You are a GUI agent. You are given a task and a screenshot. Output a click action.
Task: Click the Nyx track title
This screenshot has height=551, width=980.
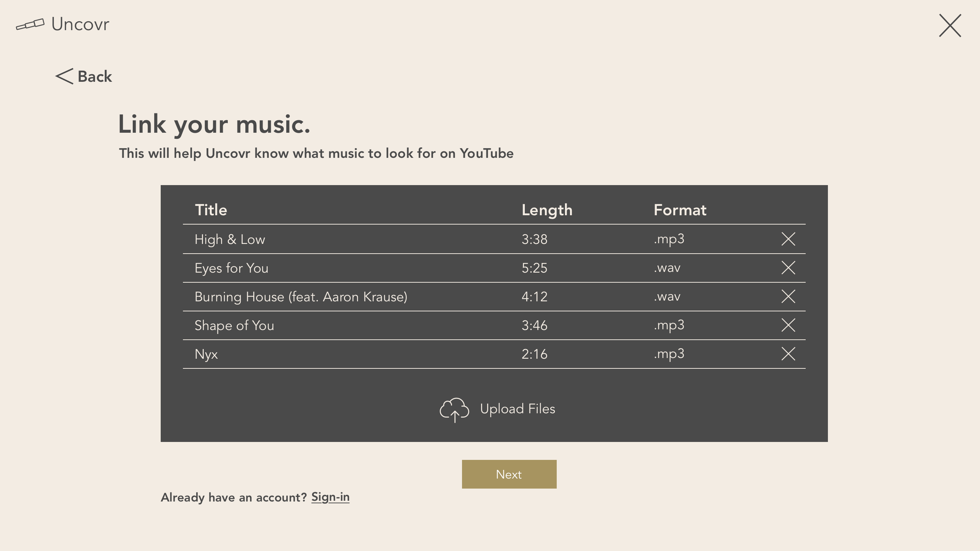[x=206, y=354]
